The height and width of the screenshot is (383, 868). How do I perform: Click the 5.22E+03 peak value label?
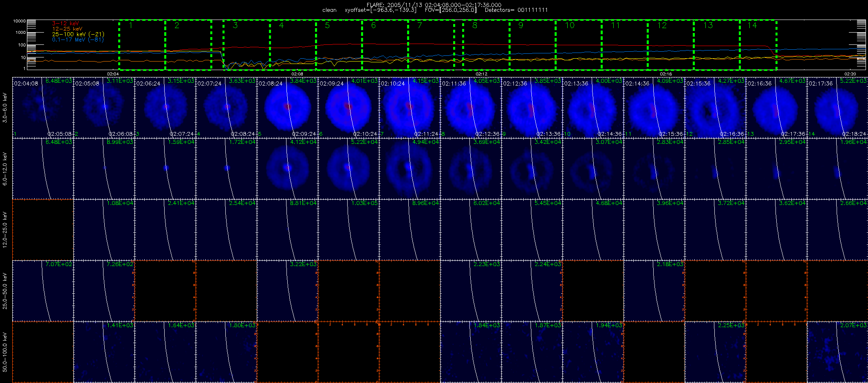pyautogui.click(x=853, y=81)
